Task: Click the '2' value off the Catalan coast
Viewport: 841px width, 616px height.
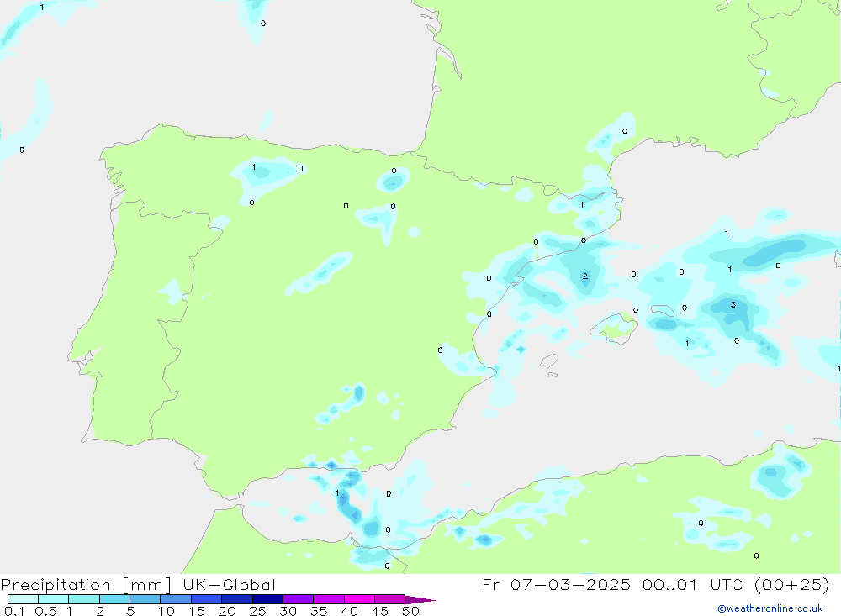Action: [x=585, y=276]
